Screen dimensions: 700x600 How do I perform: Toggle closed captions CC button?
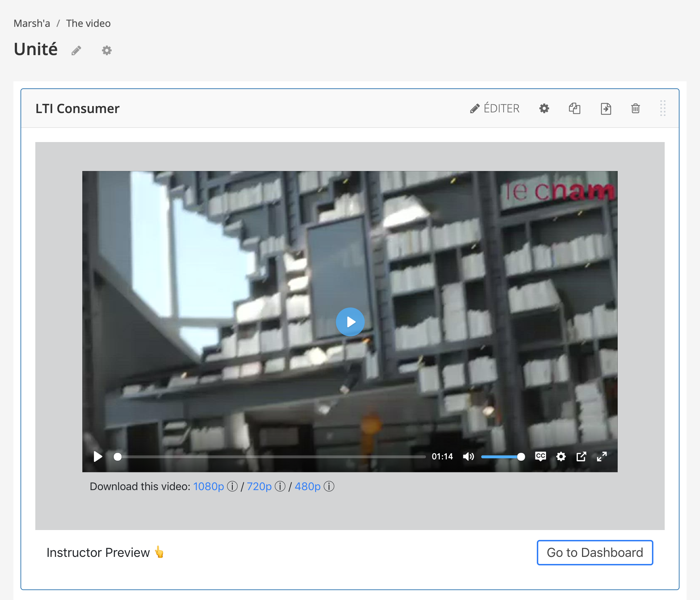[540, 457]
